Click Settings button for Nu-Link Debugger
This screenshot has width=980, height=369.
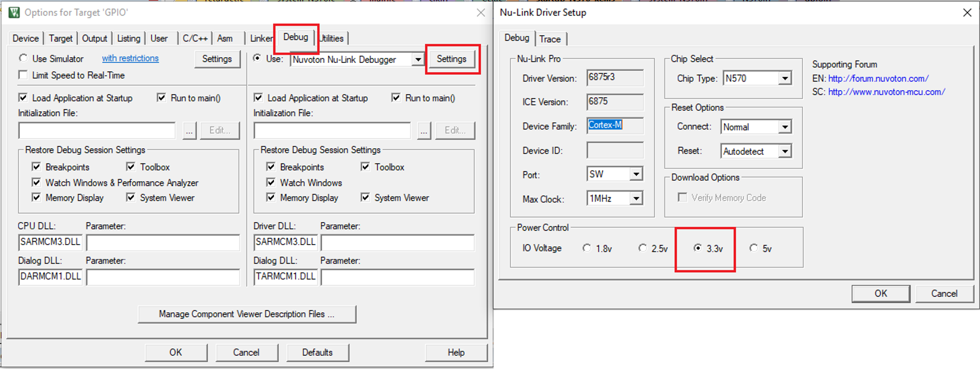(451, 59)
